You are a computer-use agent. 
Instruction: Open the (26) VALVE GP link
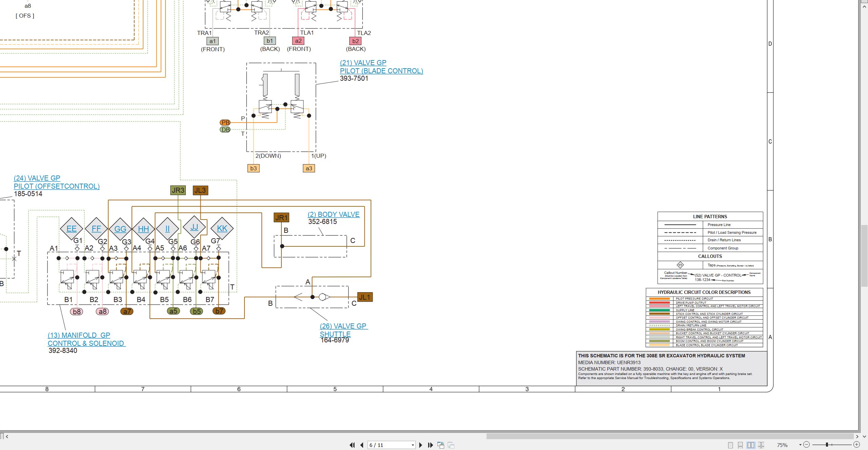coord(343,326)
